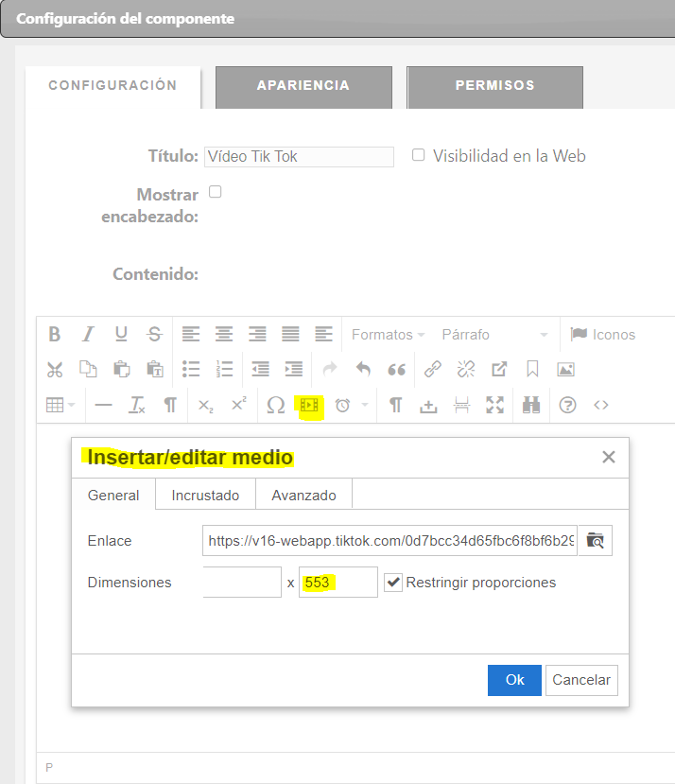Insert the current date/time clock icon

click(342, 405)
